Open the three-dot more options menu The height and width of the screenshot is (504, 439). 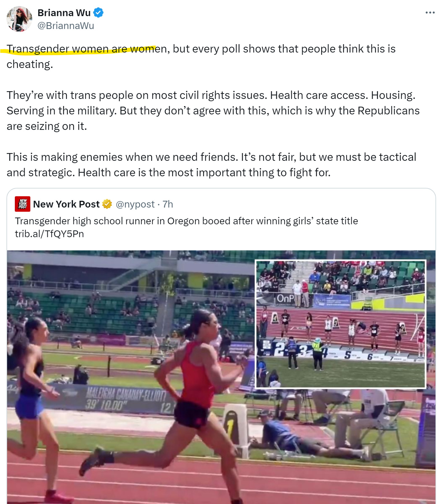[430, 13]
